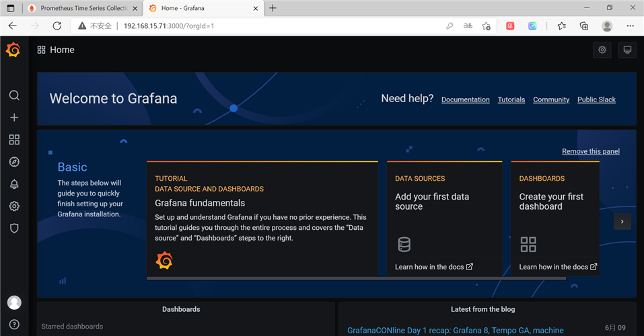Open the Configuration gear sidebar icon
The image size is (644, 336).
pyautogui.click(x=14, y=206)
